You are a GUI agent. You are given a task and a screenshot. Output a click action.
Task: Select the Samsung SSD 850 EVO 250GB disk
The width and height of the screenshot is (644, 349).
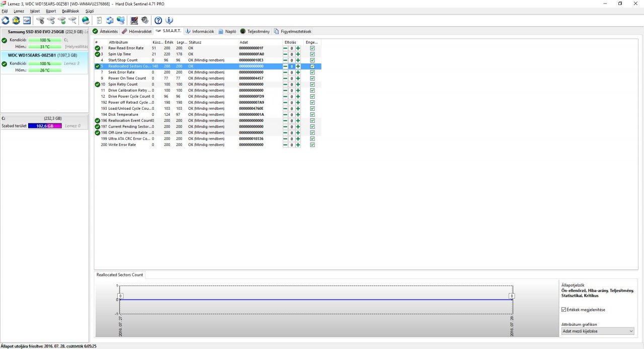[x=44, y=39]
